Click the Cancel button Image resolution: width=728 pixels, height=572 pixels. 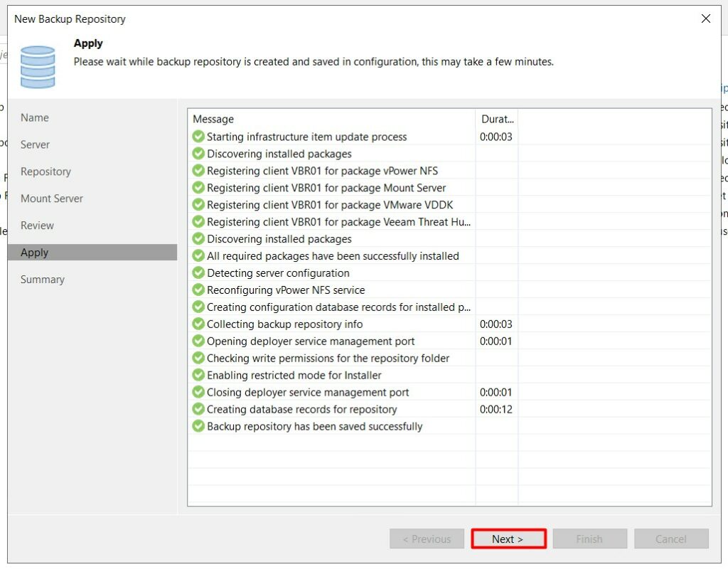[x=670, y=539]
